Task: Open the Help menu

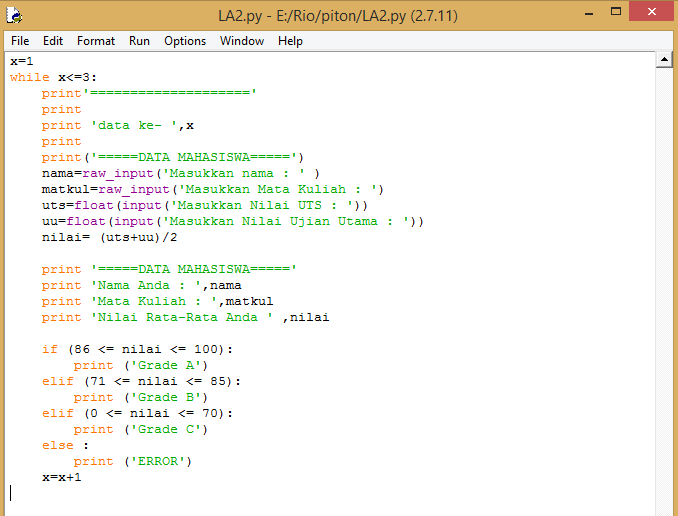Action: tap(290, 41)
